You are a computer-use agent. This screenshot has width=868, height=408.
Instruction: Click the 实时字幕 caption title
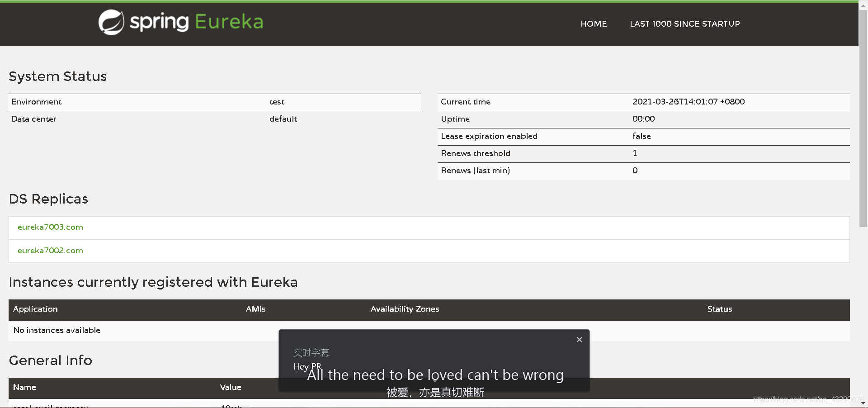pyautogui.click(x=311, y=353)
